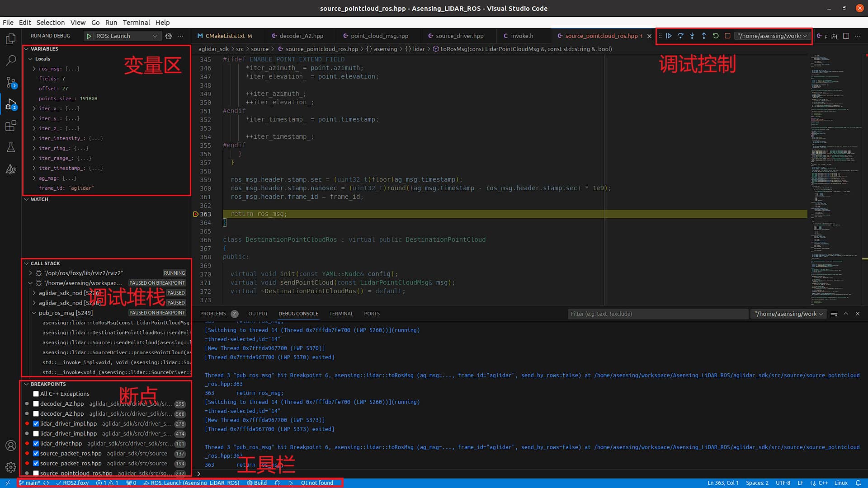The height and width of the screenshot is (488, 868).
Task: Open the Run menu
Action: (111, 23)
